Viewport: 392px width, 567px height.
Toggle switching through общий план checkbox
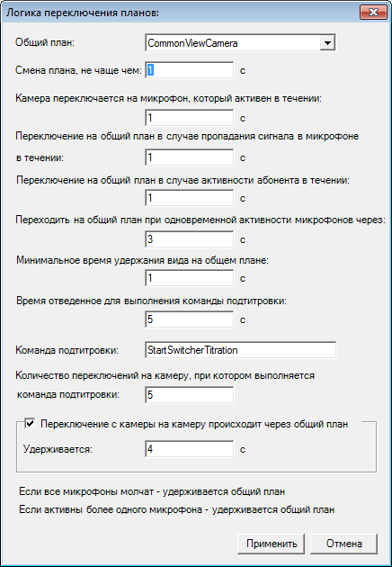click(30, 423)
